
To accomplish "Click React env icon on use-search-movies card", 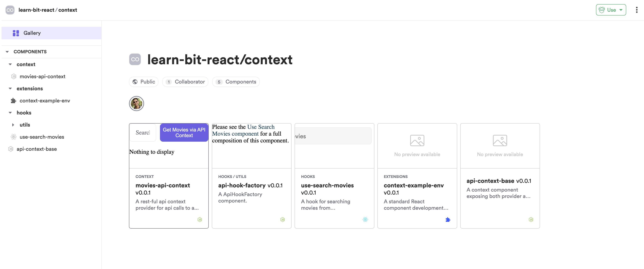I will 365,220.
